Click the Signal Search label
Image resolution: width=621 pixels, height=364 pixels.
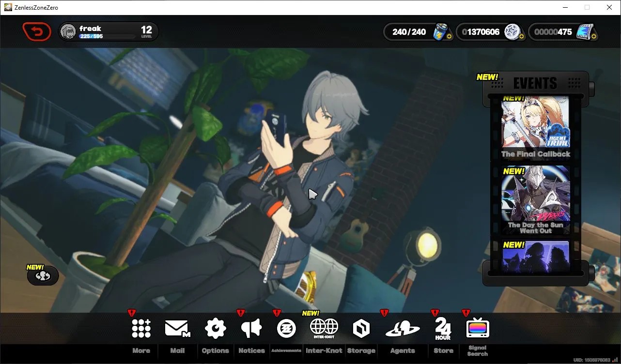pyautogui.click(x=478, y=350)
